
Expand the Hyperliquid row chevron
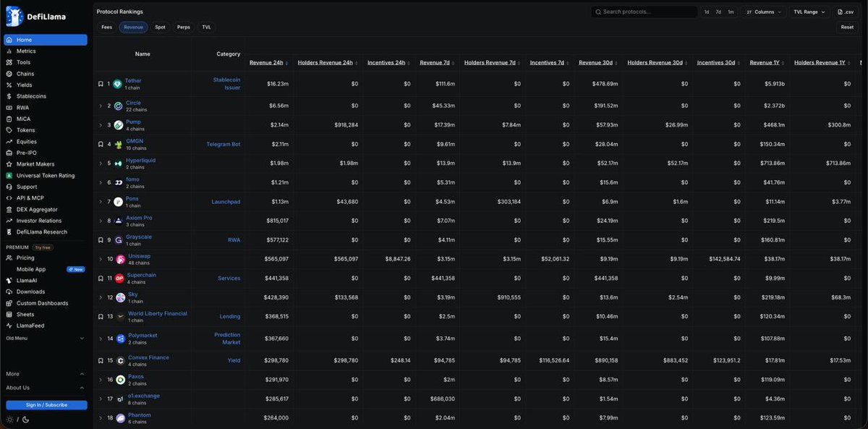click(101, 163)
